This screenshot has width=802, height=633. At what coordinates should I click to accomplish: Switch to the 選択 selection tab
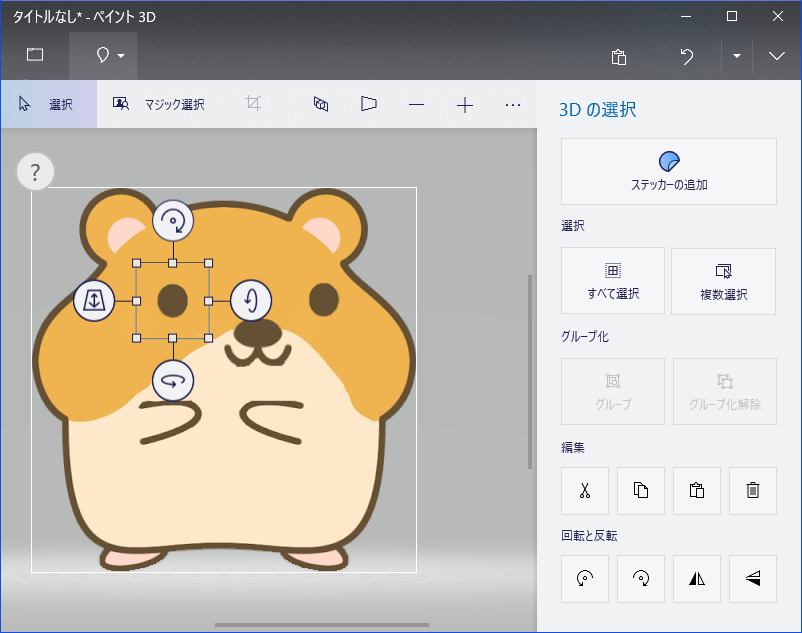[x=48, y=103]
